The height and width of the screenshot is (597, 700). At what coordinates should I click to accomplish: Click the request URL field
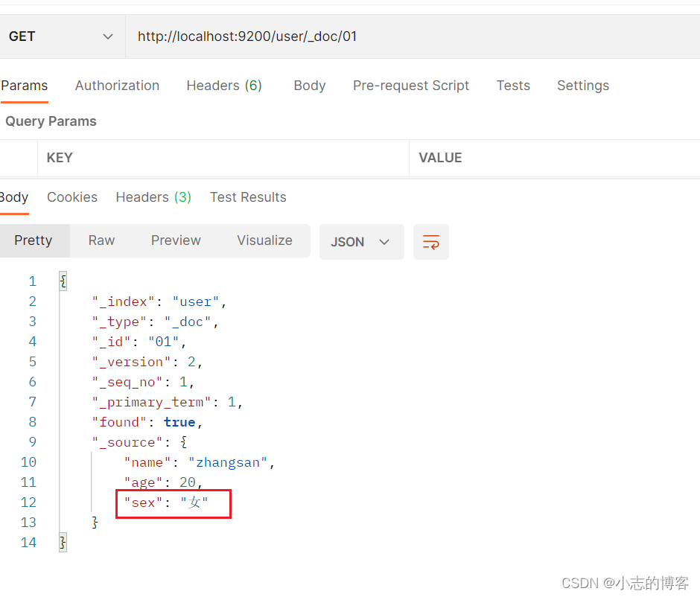click(x=413, y=36)
